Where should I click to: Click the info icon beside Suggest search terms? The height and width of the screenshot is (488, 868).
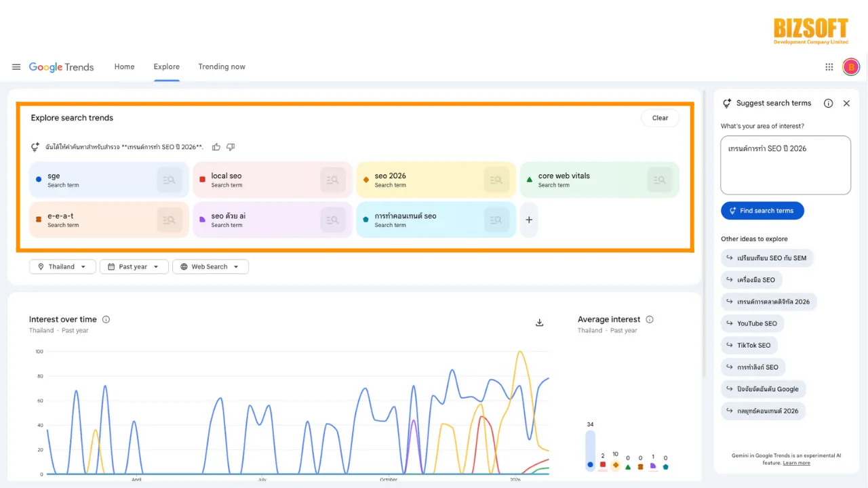click(828, 103)
